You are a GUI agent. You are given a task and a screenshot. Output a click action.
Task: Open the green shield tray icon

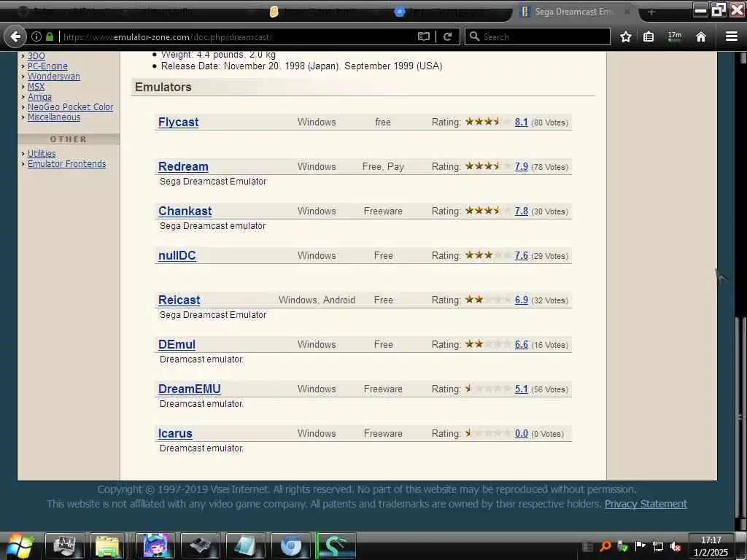point(622,546)
